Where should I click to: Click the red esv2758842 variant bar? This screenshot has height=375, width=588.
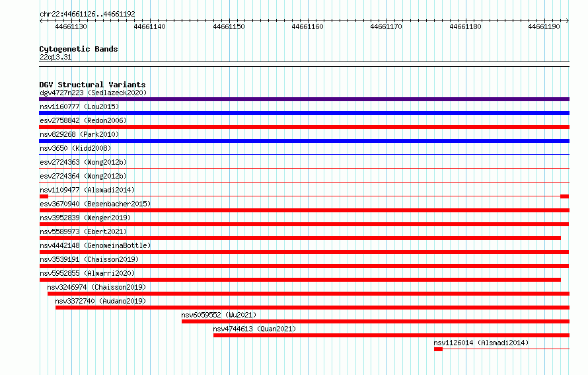point(304,127)
